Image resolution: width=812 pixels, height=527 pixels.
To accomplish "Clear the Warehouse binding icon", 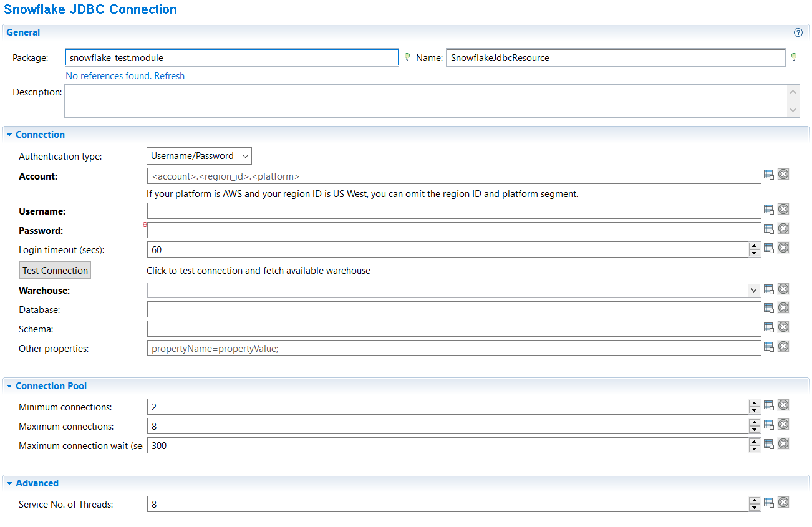I will 783,289.
